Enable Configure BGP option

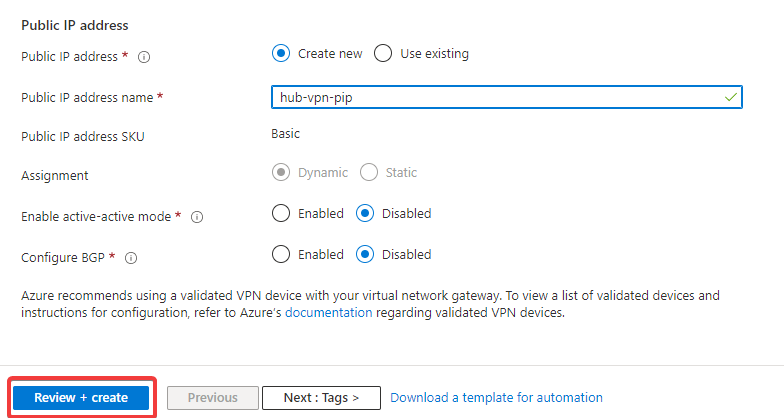coord(281,254)
